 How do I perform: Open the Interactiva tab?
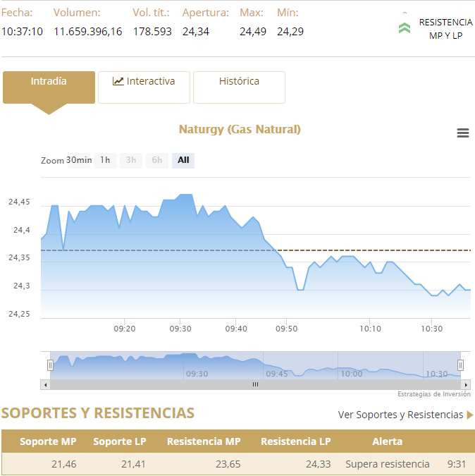(x=144, y=82)
